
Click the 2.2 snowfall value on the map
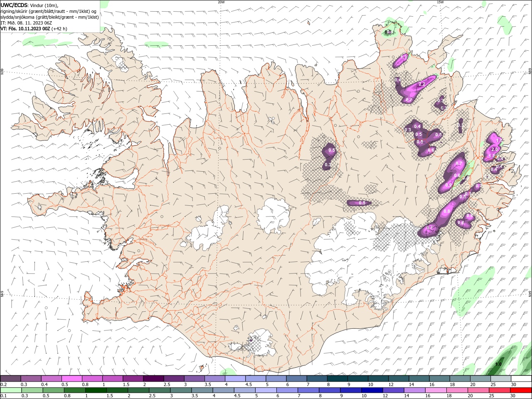pos(421,84)
